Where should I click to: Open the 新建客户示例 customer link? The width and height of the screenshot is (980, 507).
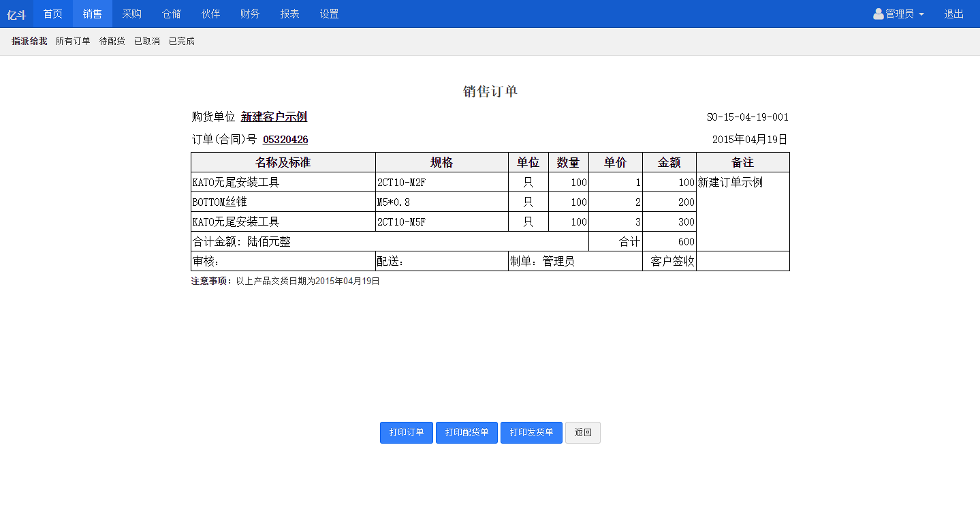[274, 117]
